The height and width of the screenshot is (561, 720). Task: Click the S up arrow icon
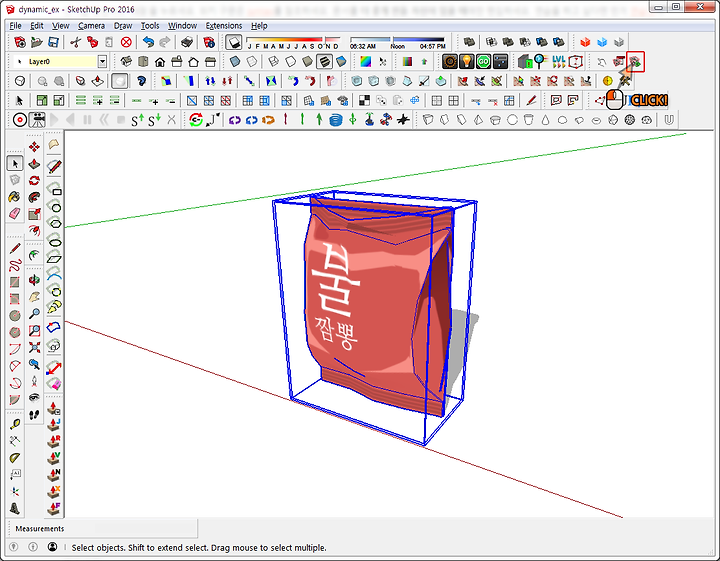(137, 120)
